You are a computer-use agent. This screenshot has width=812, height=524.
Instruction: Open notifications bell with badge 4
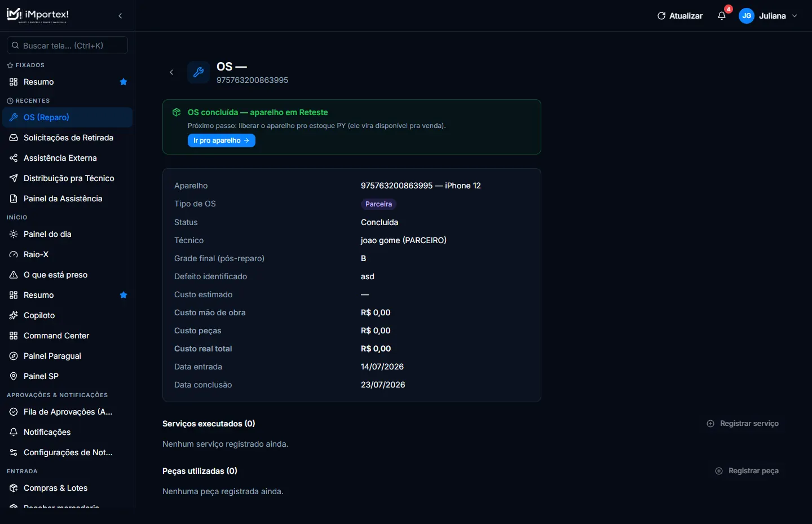tap(722, 16)
